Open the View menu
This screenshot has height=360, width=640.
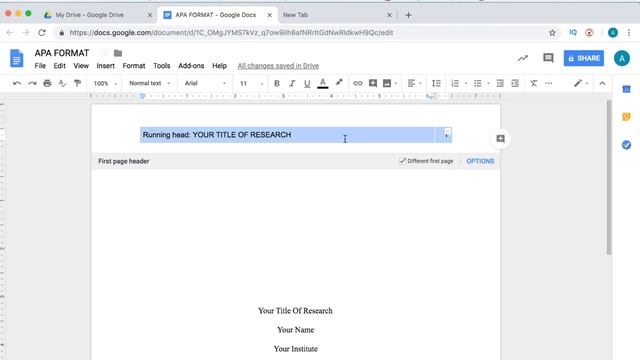click(x=81, y=66)
